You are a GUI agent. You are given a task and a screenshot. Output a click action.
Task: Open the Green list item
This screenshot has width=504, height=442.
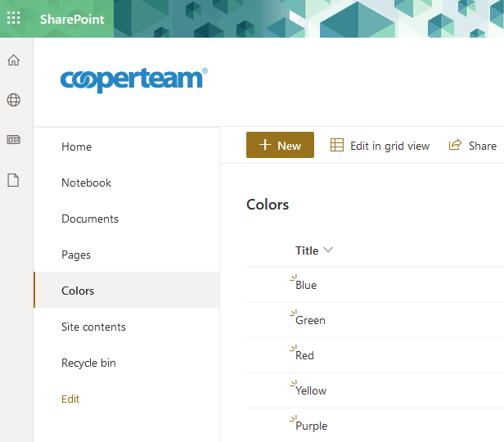coord(310,320)
